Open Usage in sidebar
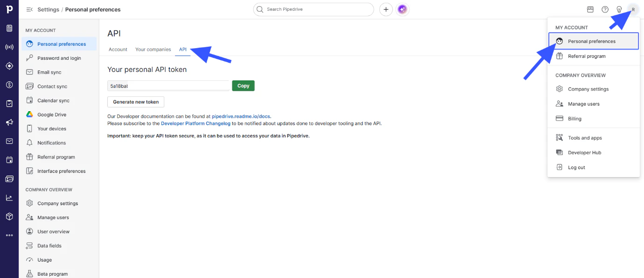 pyautogui.click(x=59, y=260)
